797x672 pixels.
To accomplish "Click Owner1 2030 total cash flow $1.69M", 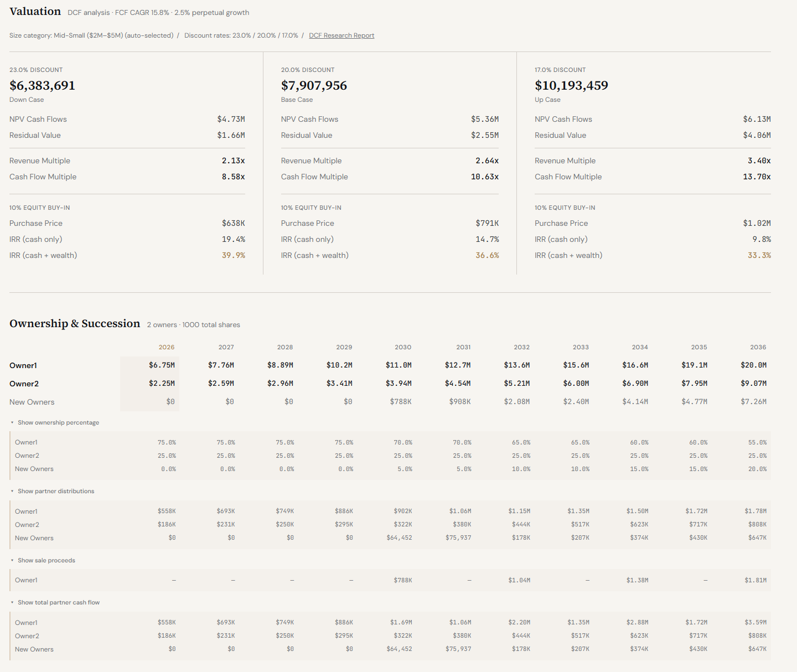I will pos(401,622).
